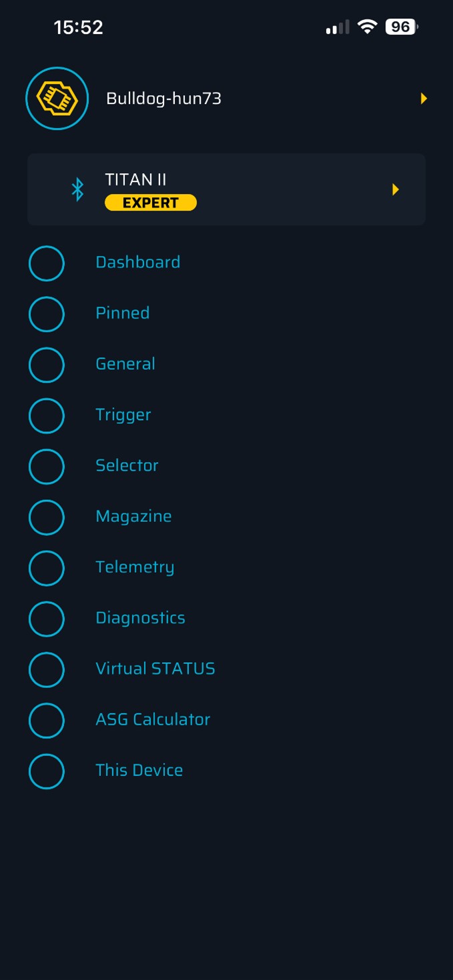Click the circle icon next to Dashboard

[47, 263]
